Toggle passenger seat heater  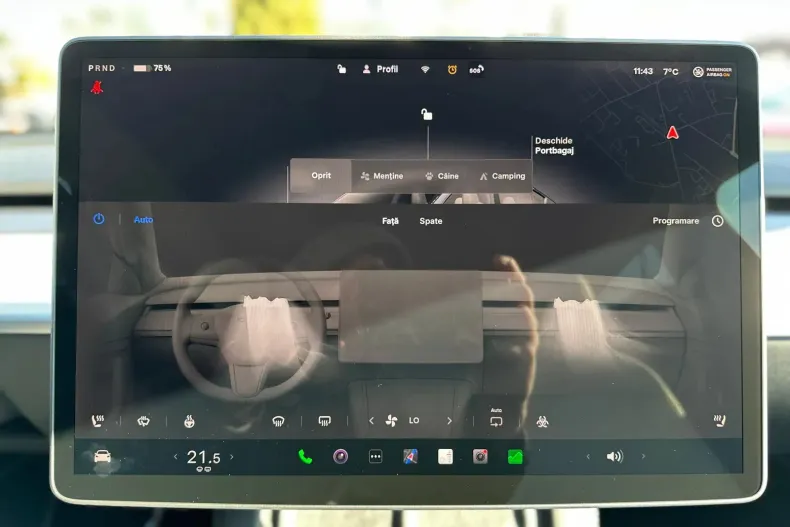point(719,420)
